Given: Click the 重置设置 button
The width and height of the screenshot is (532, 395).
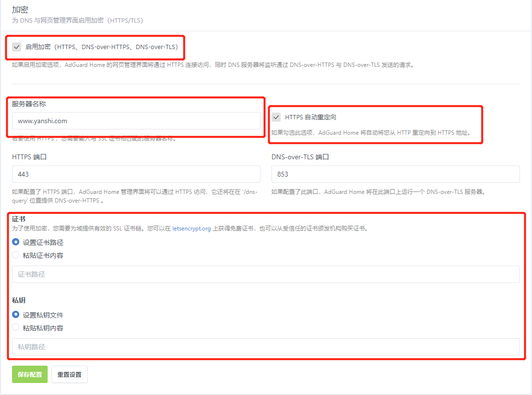Looking at the screenshot, I should 69,375.
